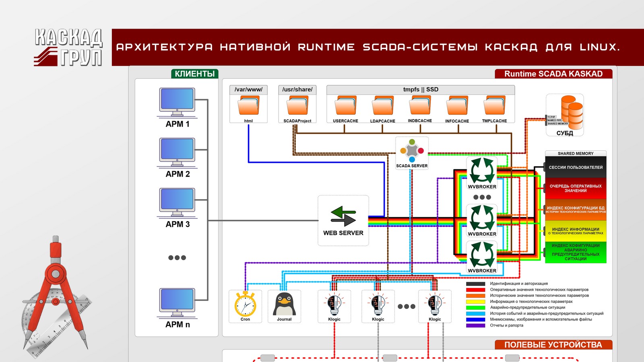Select the html folder under /var/www/
The width and height of the screenshot is (644, 362).
[x=248, y=105]
